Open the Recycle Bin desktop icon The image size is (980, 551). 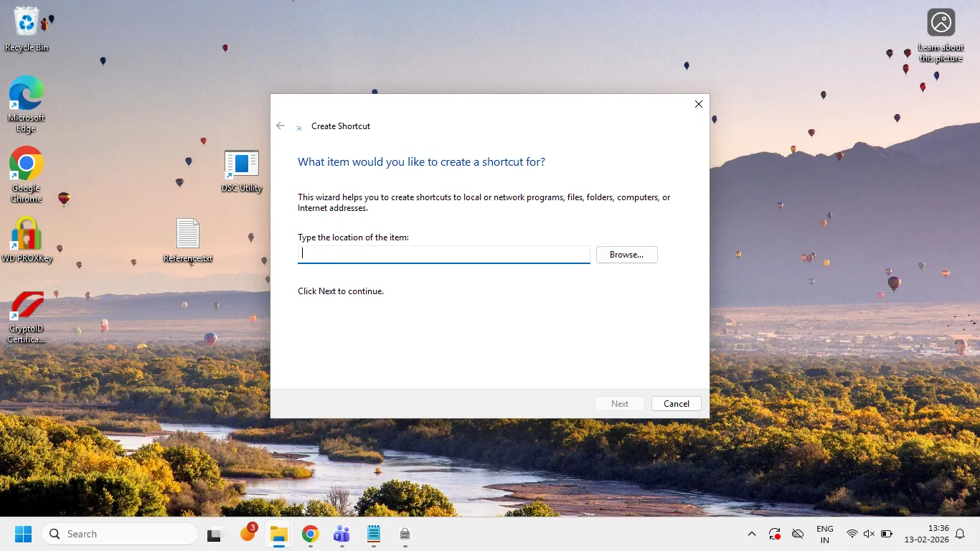point(27,29)
